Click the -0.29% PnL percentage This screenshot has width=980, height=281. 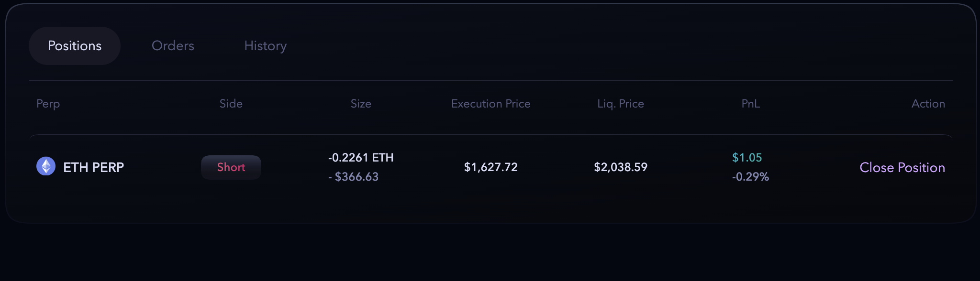click(750, 177)
